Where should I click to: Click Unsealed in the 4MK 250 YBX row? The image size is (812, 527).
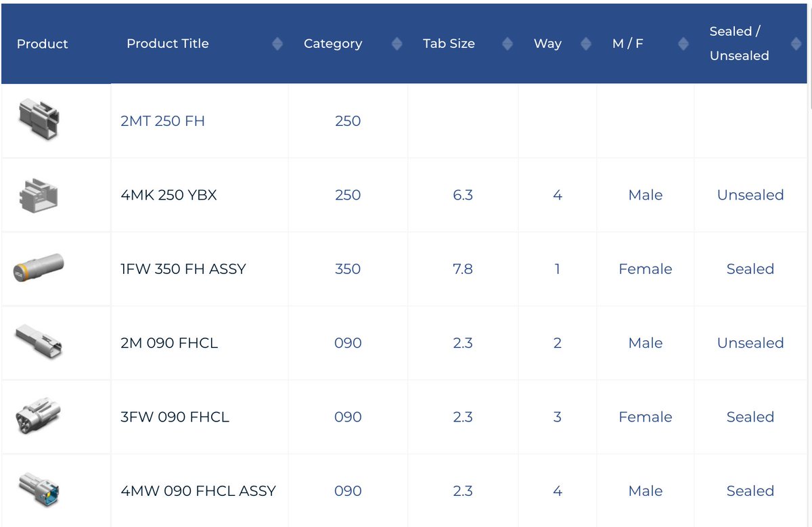[x=750, y=195]
